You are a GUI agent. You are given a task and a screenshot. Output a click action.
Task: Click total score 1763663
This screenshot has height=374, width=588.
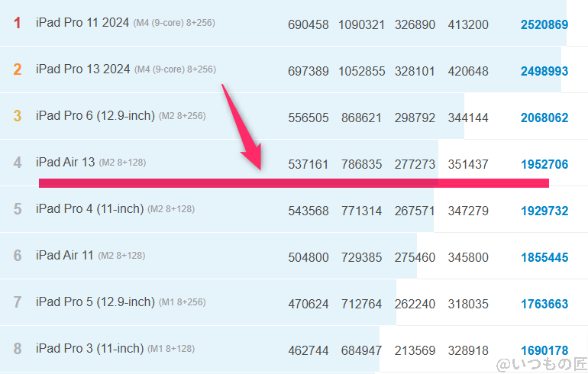(x=544, y=304)
